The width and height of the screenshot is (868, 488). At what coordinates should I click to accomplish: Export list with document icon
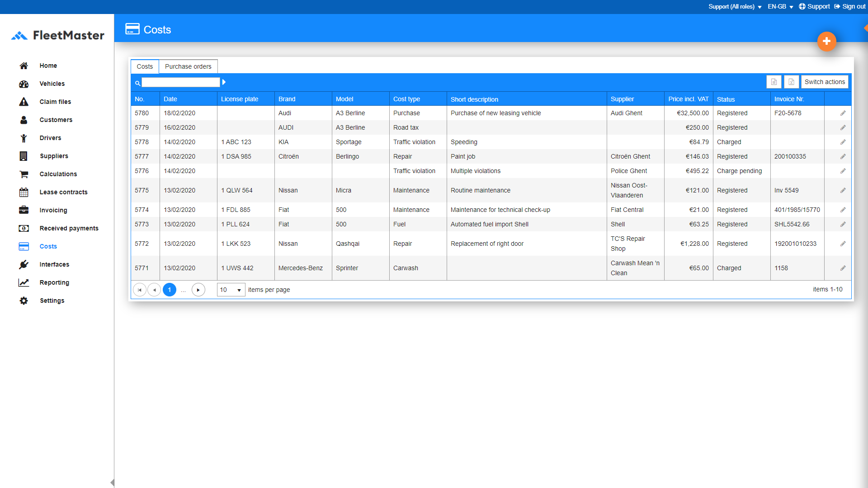click(x=774, y=82)
